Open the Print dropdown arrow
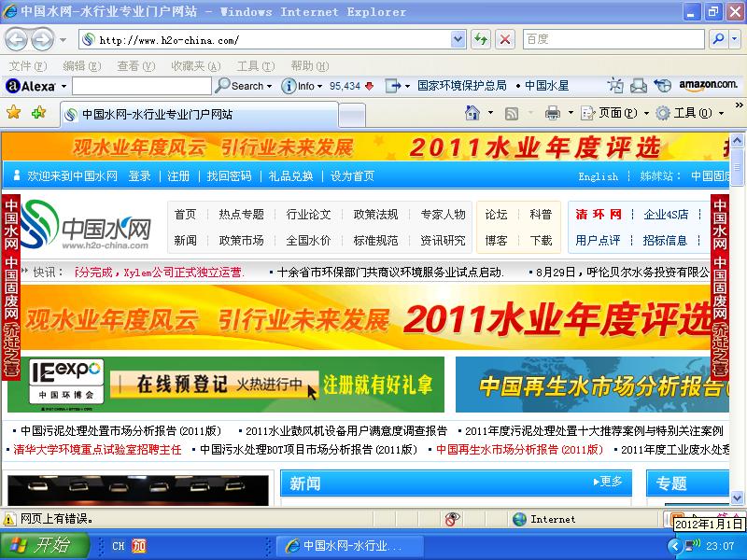This screenshot has width=747, height=560. 571,113
